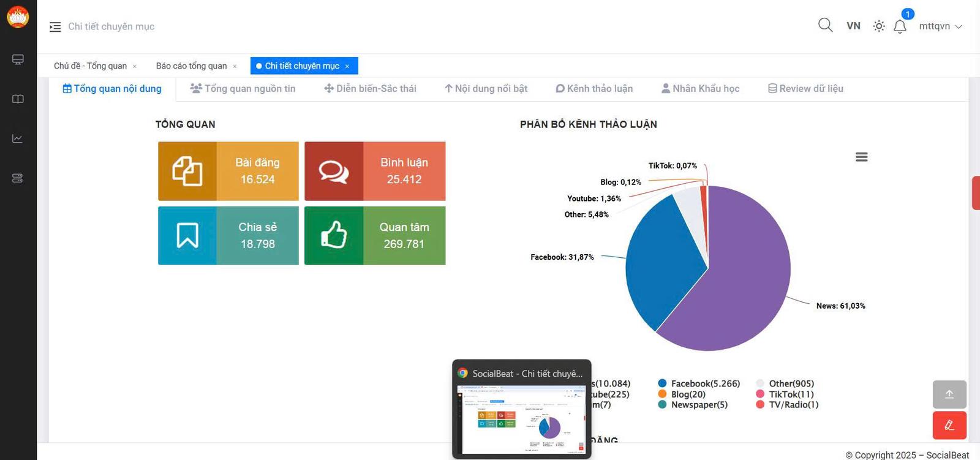Open the book icon in the sidebar
This screenshot has width=980, height=460.
coord(18,99)
